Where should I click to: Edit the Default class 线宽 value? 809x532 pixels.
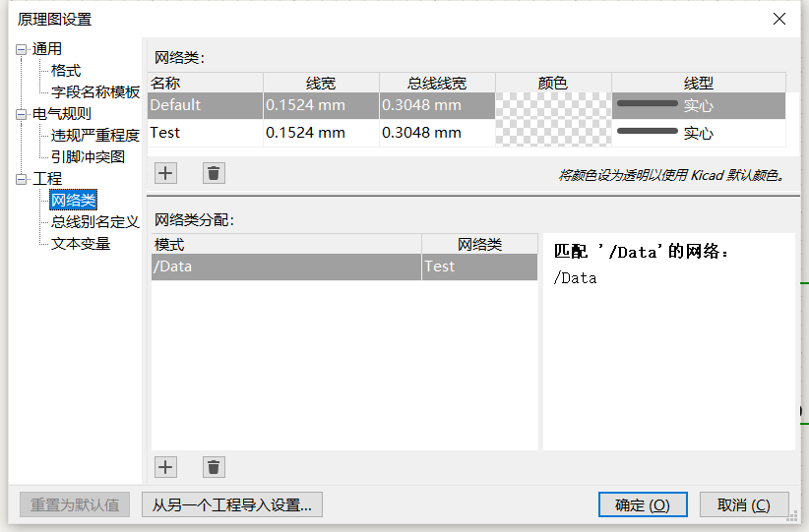(322, 105)
